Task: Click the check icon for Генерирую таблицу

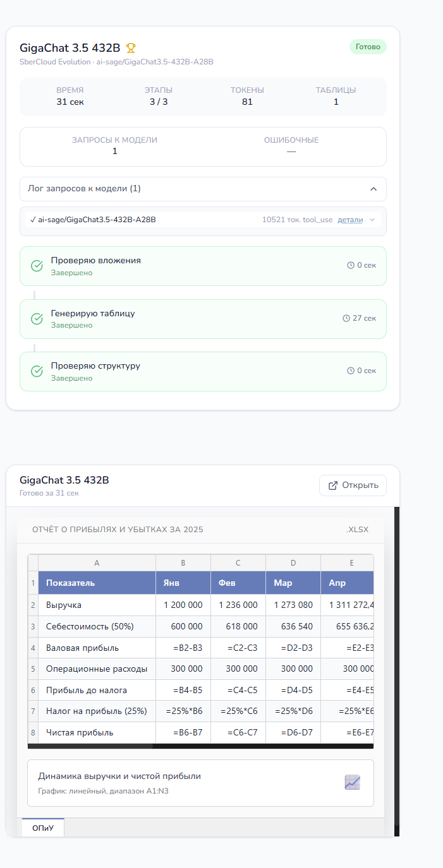Action: (37, 319)
